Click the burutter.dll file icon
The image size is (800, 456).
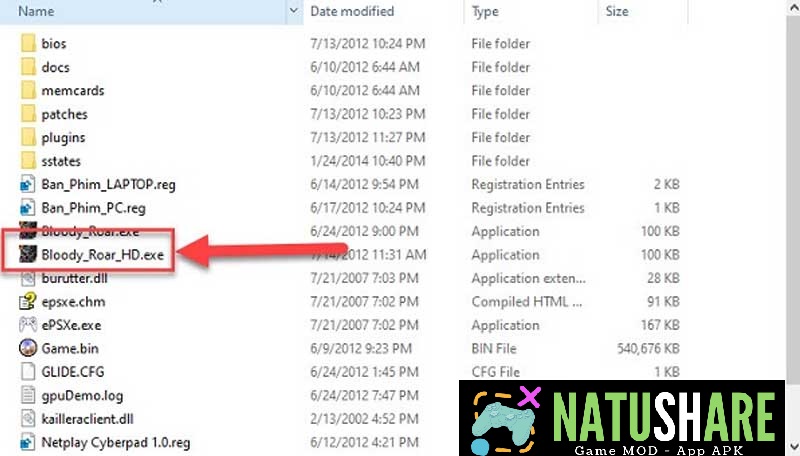click(28, 278)
